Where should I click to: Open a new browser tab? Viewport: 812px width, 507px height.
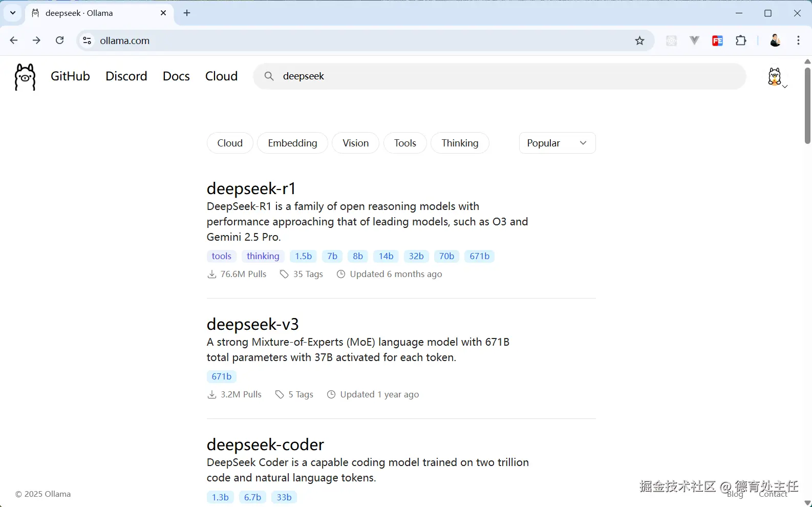[187, 13]
